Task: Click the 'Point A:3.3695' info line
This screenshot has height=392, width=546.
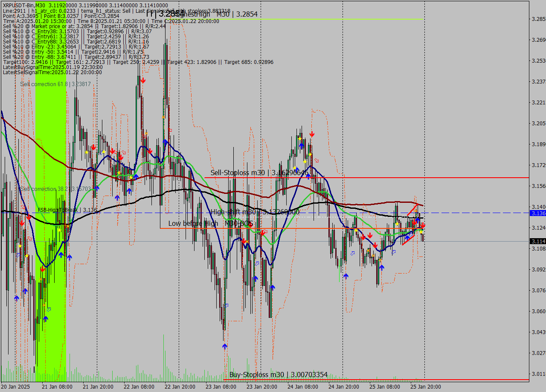Action: coord(61,16)
